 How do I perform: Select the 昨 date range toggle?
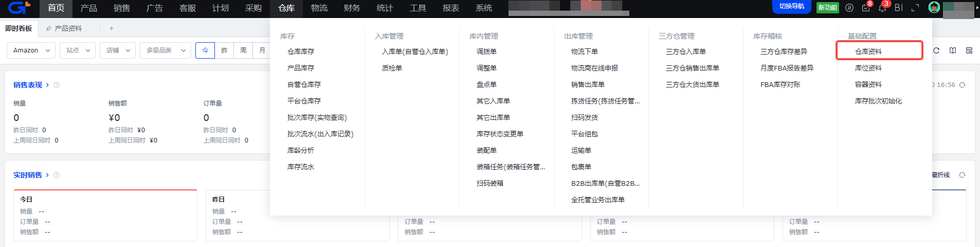(x=224, y=50)
